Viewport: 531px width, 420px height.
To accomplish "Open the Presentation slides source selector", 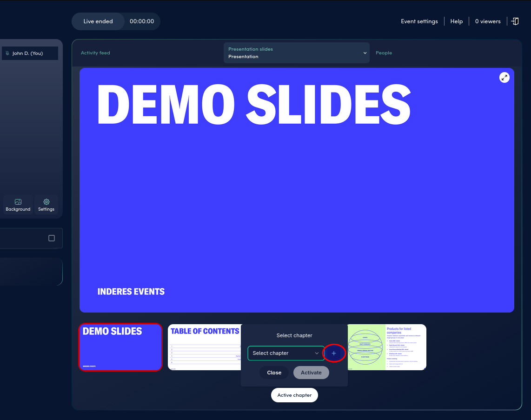I will (x=296, y=53).
